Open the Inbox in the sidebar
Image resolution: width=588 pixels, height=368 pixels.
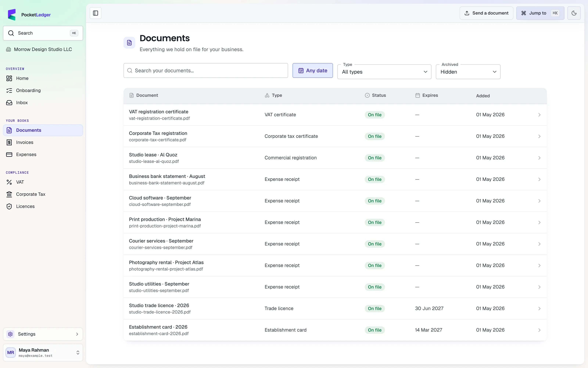(43, 103)
